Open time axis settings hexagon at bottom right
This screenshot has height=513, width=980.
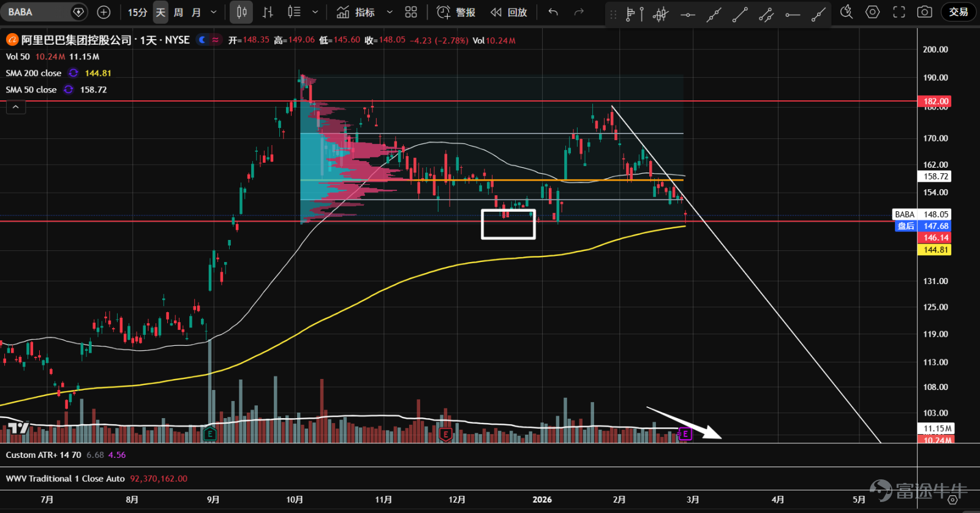click(952, 500)
